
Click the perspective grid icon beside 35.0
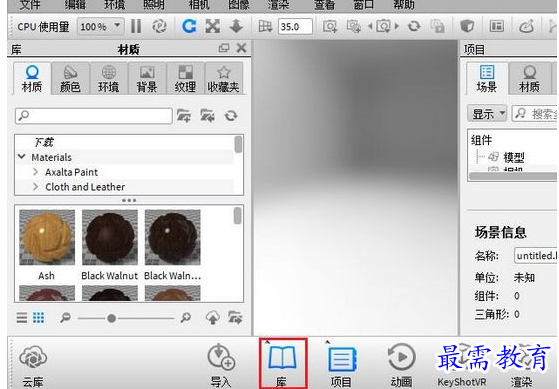(265, 26)
